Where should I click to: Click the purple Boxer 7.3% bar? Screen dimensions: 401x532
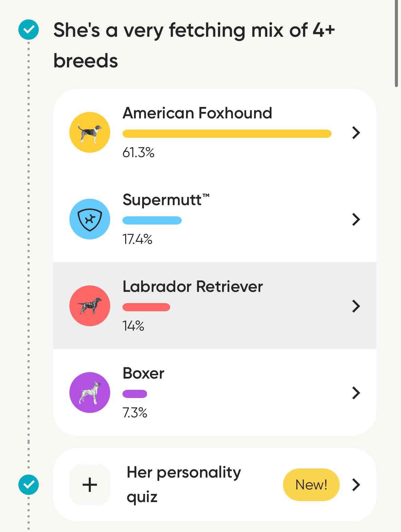135,394
